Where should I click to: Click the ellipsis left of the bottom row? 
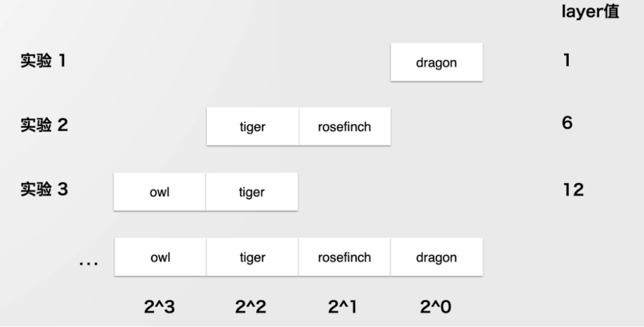(88, 263)
